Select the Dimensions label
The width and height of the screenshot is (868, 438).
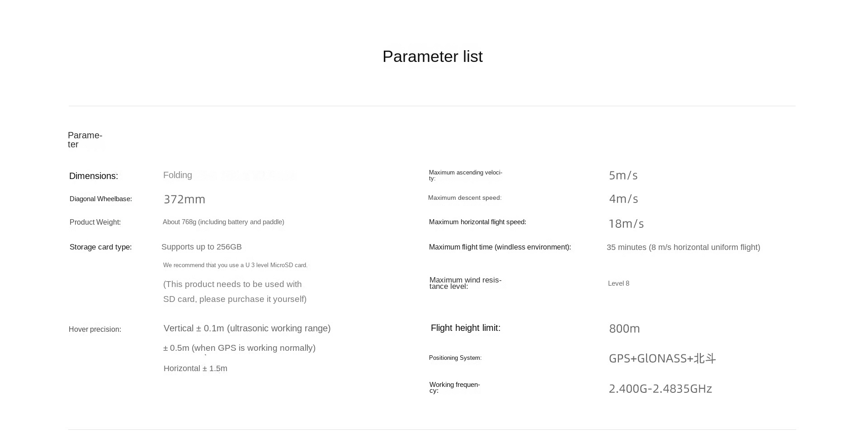tap(94, 176)
